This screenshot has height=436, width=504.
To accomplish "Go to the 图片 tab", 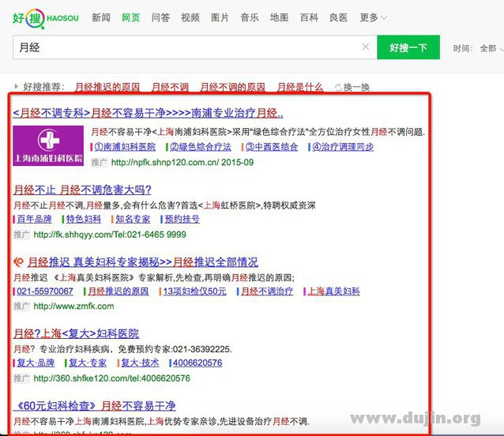I will [x=220, y=17].
